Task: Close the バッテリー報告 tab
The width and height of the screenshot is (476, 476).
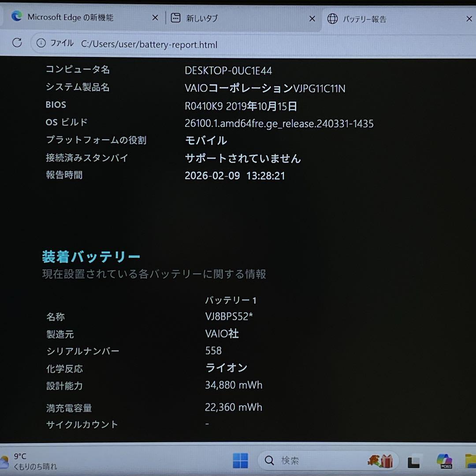Action: (x=469, y=19)
